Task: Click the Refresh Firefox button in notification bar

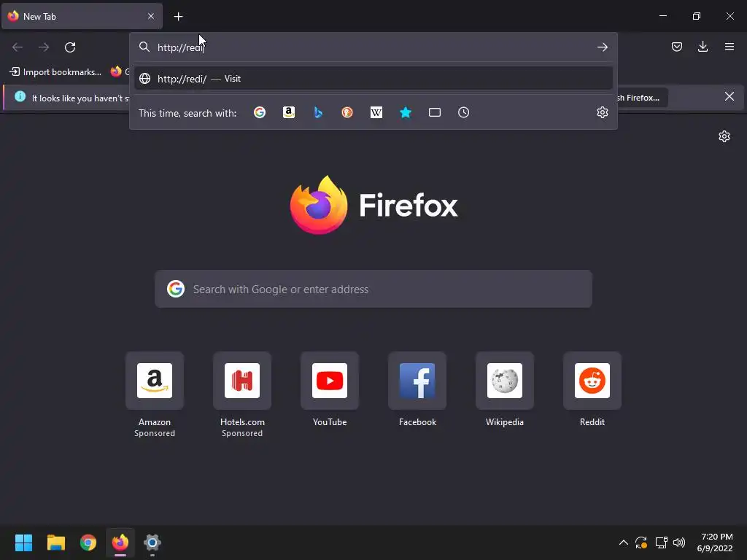Action: pyautogui.click(x=642, y=98)
